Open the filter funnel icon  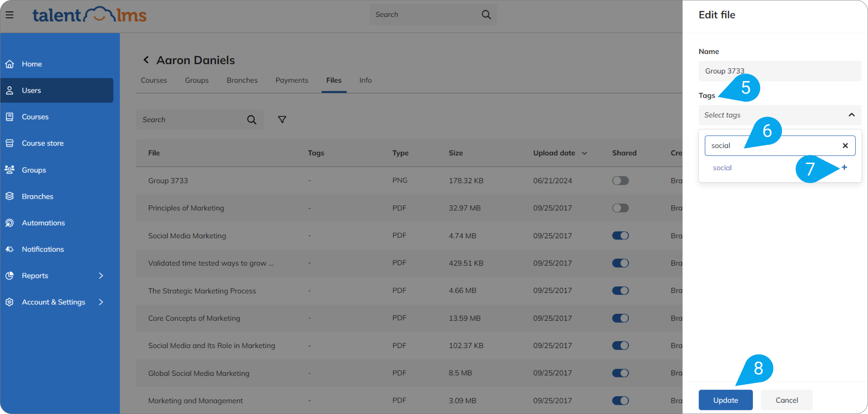[282, 120]
